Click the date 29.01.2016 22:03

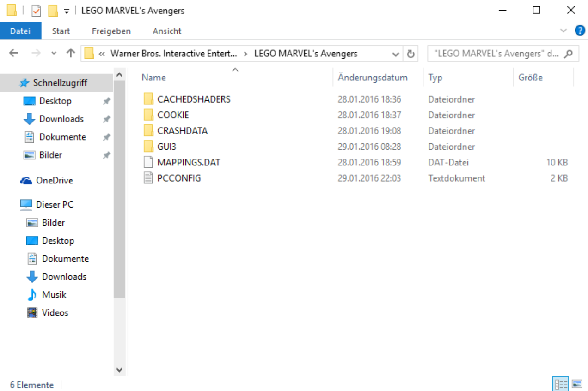point(369,178)
